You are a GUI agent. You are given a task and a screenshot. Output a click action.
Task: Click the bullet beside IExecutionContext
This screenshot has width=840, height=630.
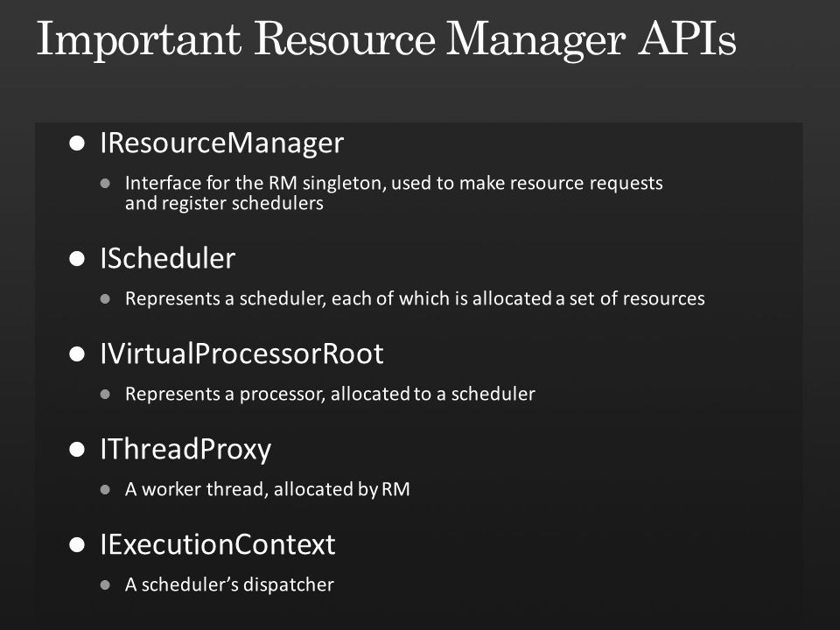(x=77, y=545)
